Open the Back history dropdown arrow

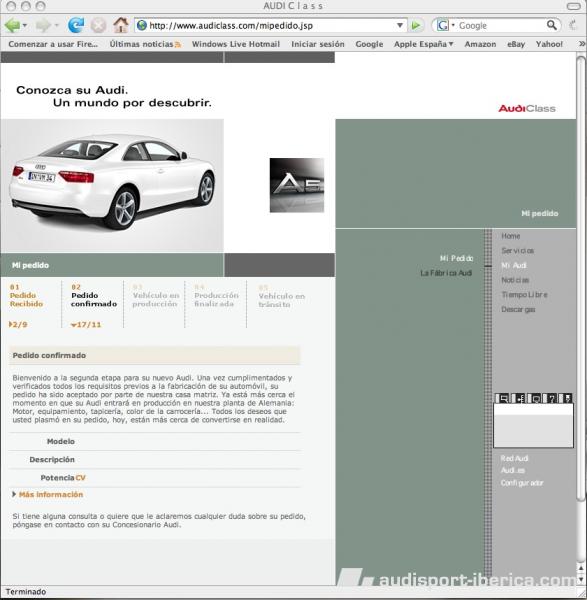pos(25,26)
